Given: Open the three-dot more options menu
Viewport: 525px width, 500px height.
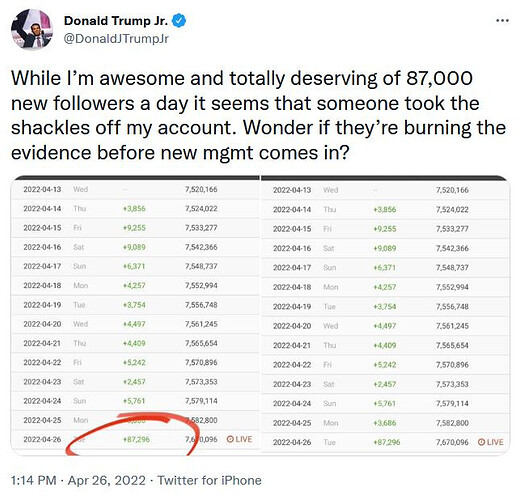Looking at the screenshot, I should (x=503, y=21).
